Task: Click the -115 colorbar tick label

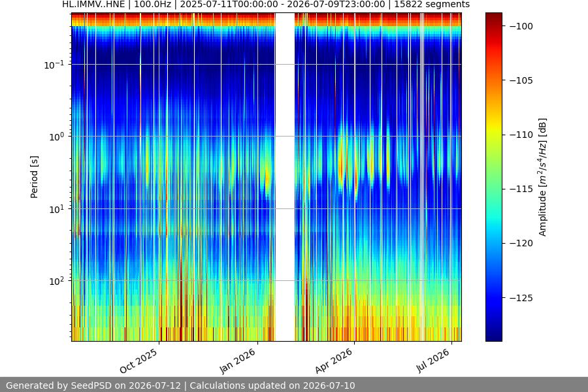Action: coord(521,189)
